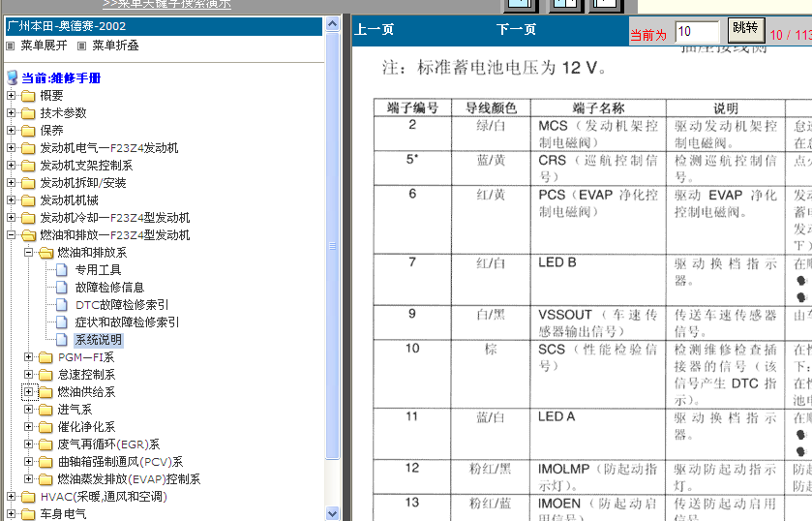
Task: Collapse the 燃油和排放系 subfolder
Action: pos(28,253)
